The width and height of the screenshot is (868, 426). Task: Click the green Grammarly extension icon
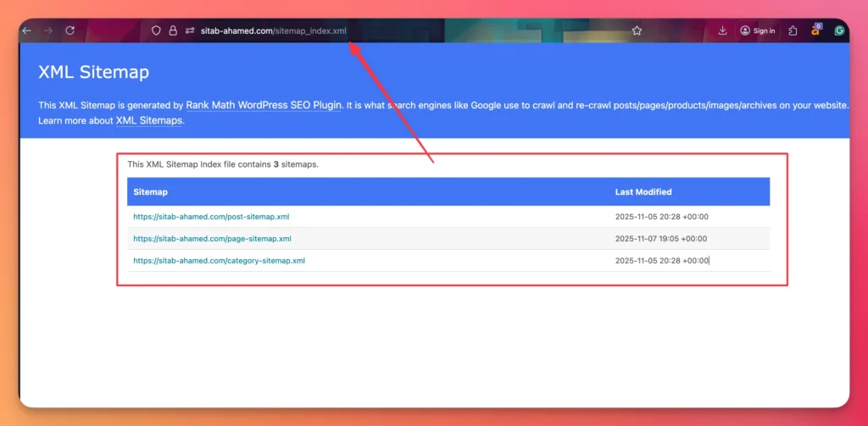tap(839, 30)
